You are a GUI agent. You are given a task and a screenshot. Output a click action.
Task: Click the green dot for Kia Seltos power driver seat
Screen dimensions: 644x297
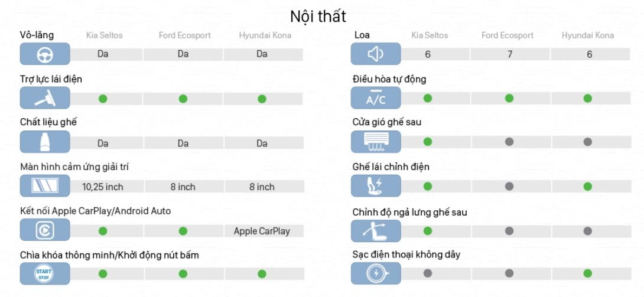tap(428, 186)
